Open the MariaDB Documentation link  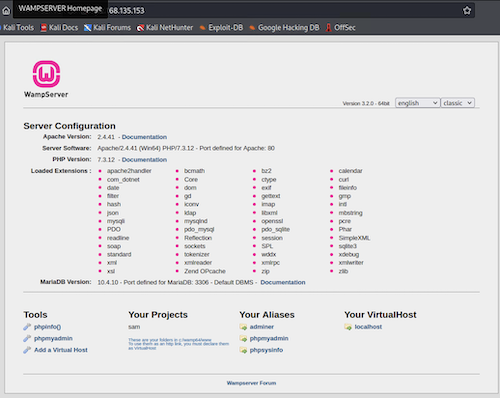click(283, 282)
